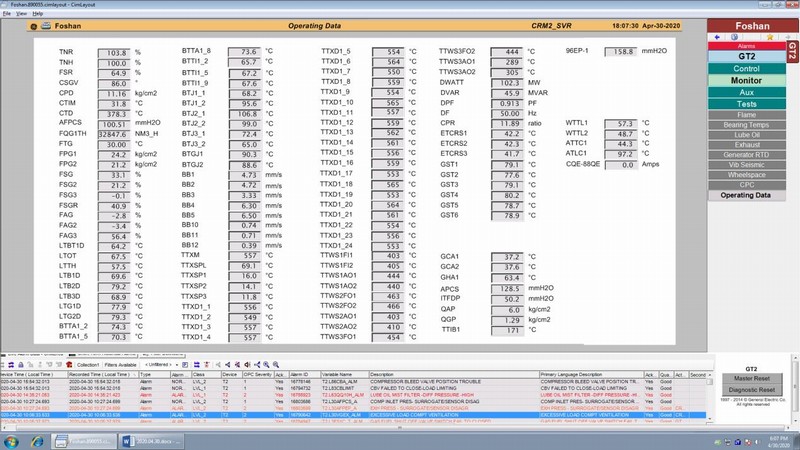Go to the Lube Oil screen
The width and height of the screenshot is (800, 450).
point(746,135)
